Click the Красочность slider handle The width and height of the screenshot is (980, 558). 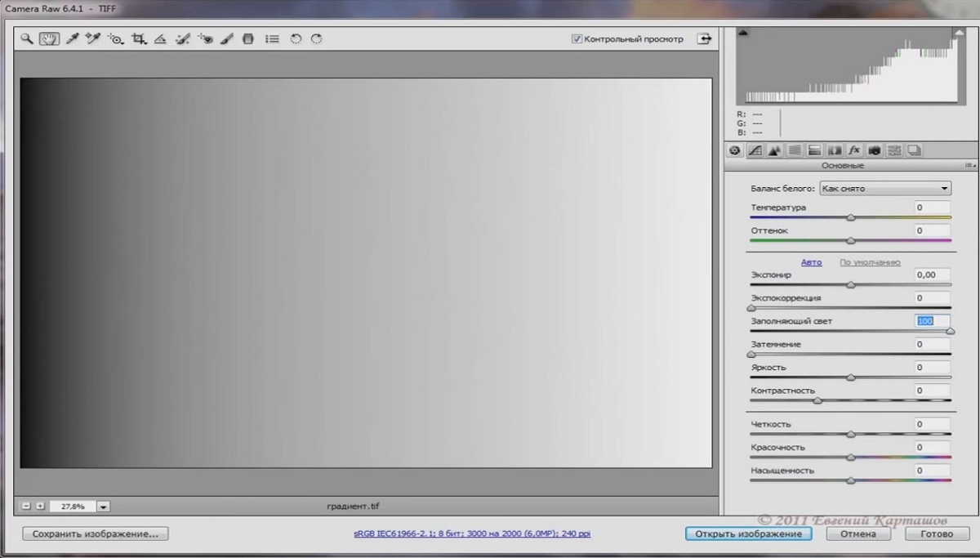point(851,458)
